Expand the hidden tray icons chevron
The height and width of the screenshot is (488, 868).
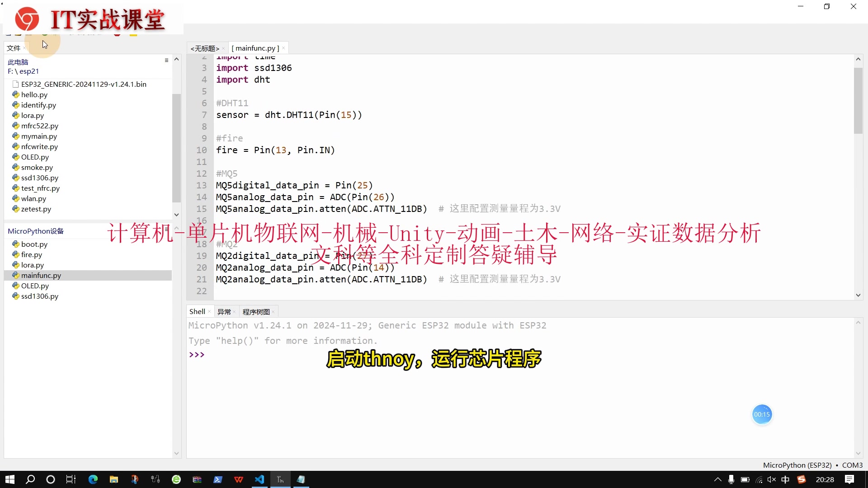(x=717, y=479)
